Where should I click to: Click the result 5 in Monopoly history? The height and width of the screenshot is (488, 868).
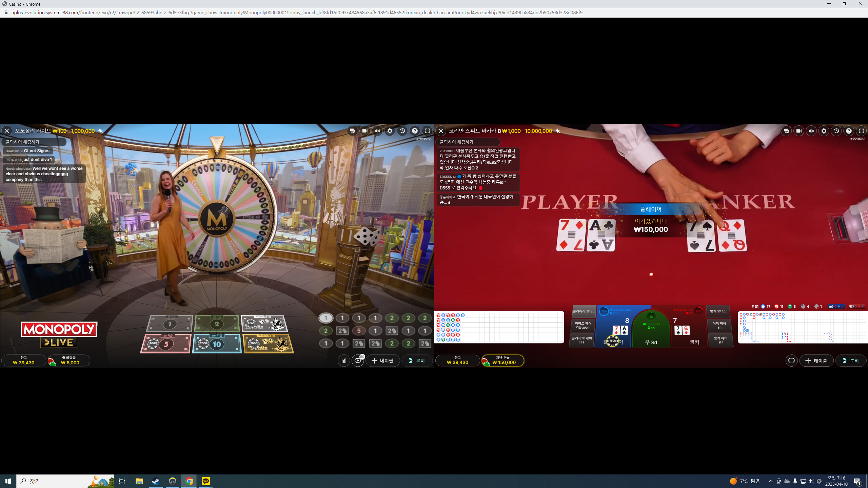pos(359,331)
